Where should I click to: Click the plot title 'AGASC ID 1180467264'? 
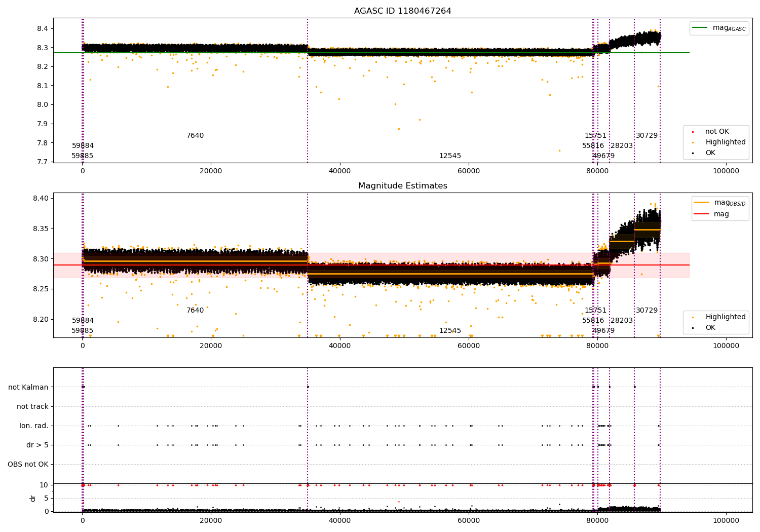point(402,11)
